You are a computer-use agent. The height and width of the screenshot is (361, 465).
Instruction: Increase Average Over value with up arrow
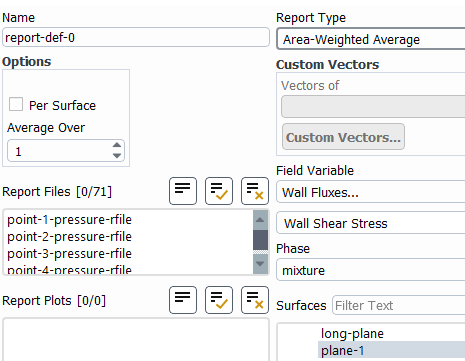[117, 145]
